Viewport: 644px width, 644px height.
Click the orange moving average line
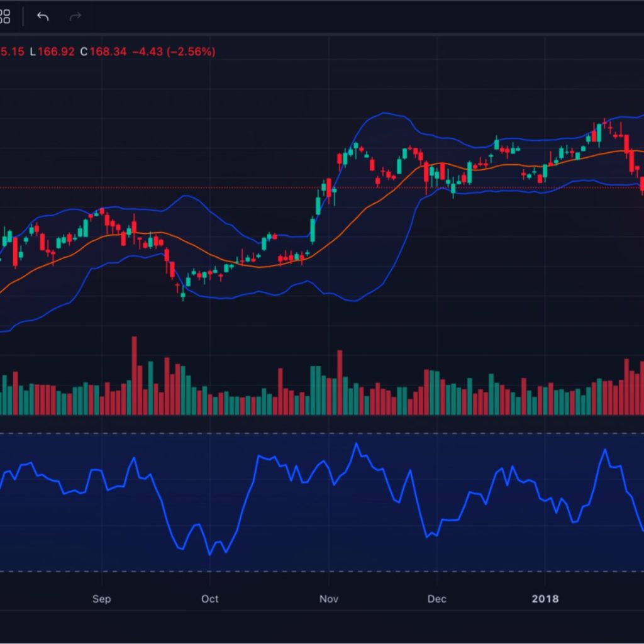point(252,266)
